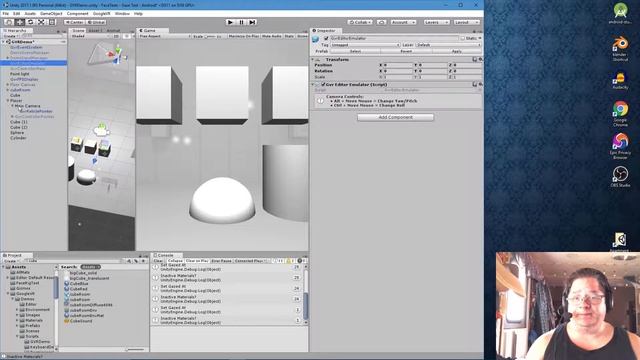Viewport: 640px width, 360px height.
Task: Open the File menu
Action: (6, 13)
